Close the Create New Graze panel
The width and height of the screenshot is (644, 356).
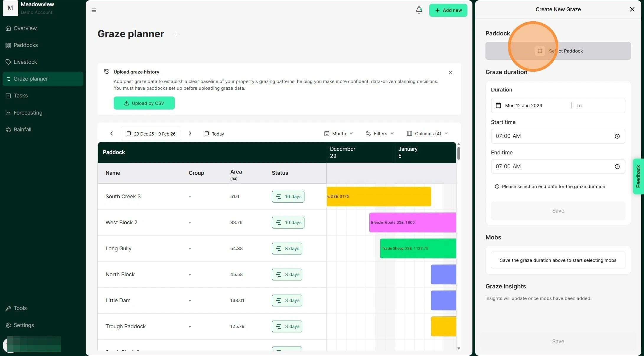click(x=632, y=9)
